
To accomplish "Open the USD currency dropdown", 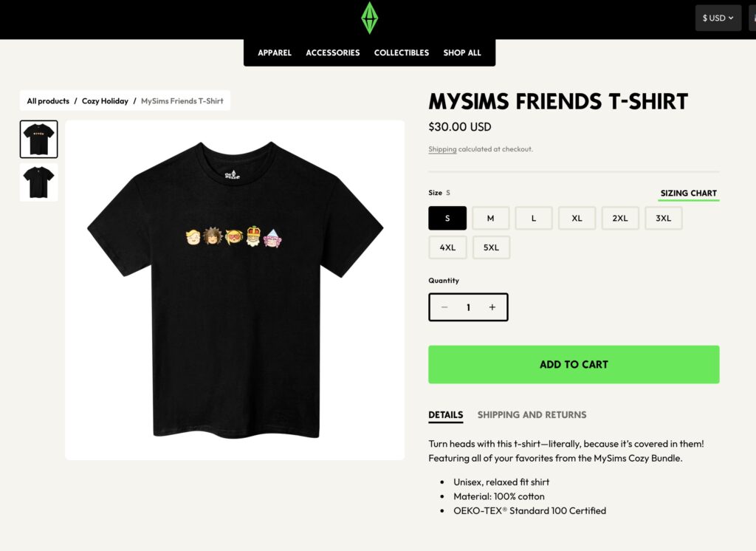I will (718, 18).
